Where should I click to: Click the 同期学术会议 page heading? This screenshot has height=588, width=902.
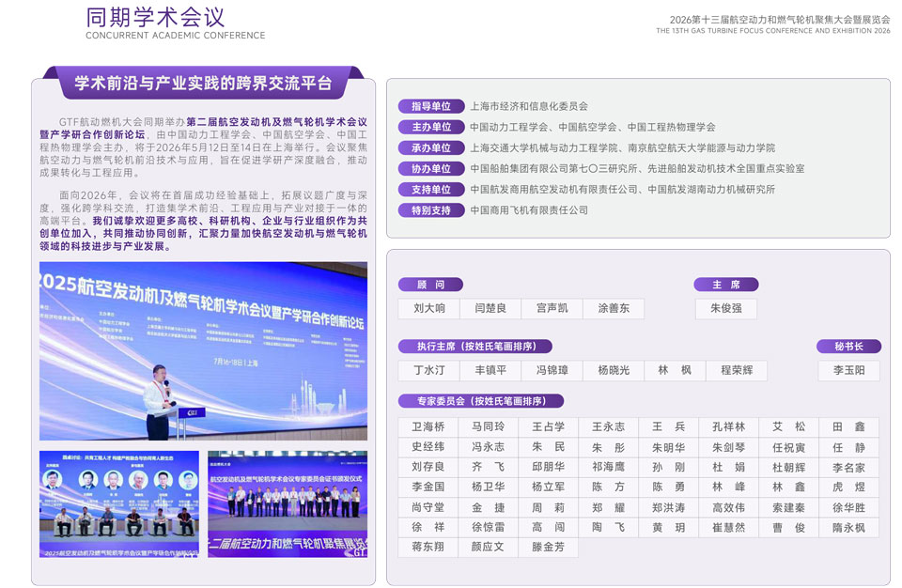point(155,18)
